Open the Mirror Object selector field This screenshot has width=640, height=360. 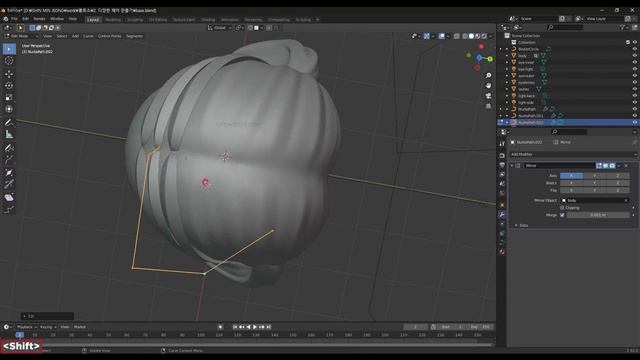click(595, 200)
